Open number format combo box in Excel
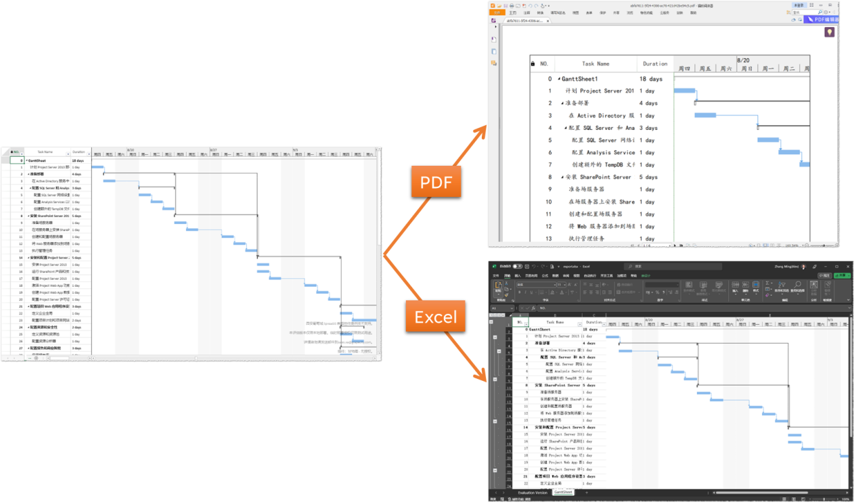 coord(662,285)
